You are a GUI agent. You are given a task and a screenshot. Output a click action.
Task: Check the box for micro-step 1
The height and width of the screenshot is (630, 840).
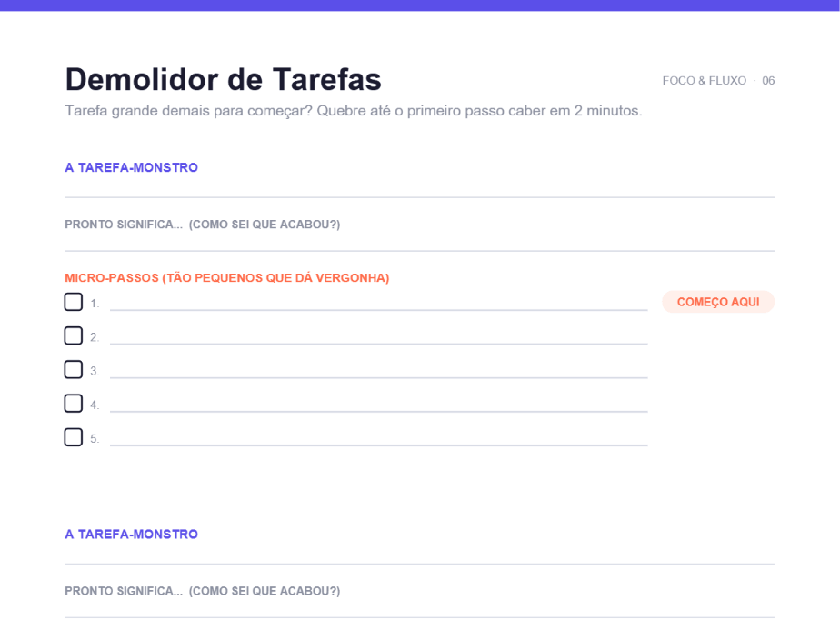point(74,302)
